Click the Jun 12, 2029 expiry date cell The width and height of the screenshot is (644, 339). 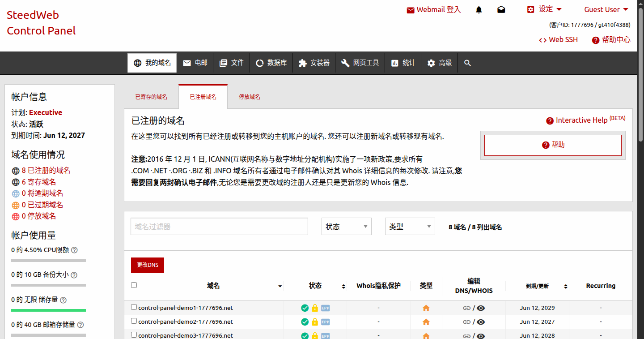pyautogui.click(x=537, y=308)
